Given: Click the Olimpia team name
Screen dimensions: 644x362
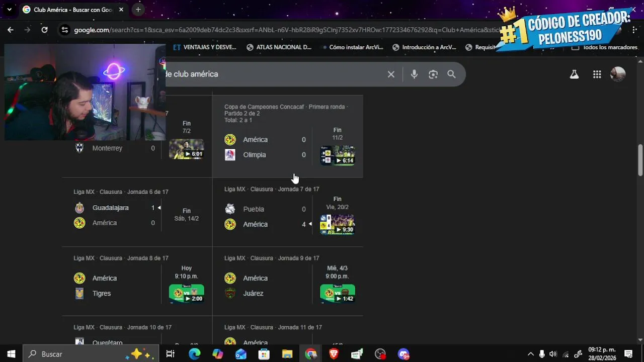Looking at the screenshot, I should click(255, 155).
